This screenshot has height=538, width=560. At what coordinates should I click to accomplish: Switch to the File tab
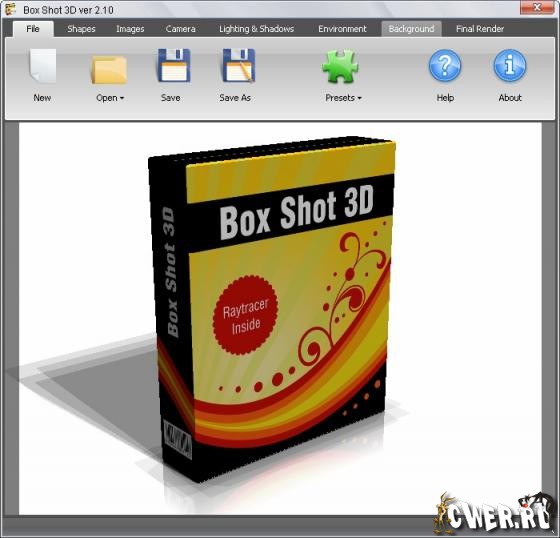[33, 29]
